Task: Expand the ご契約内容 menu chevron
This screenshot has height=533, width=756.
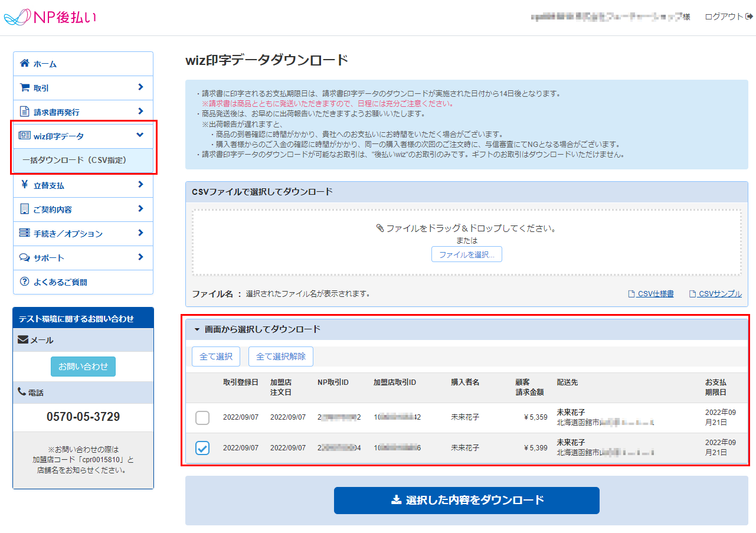Action: (140, 208)
